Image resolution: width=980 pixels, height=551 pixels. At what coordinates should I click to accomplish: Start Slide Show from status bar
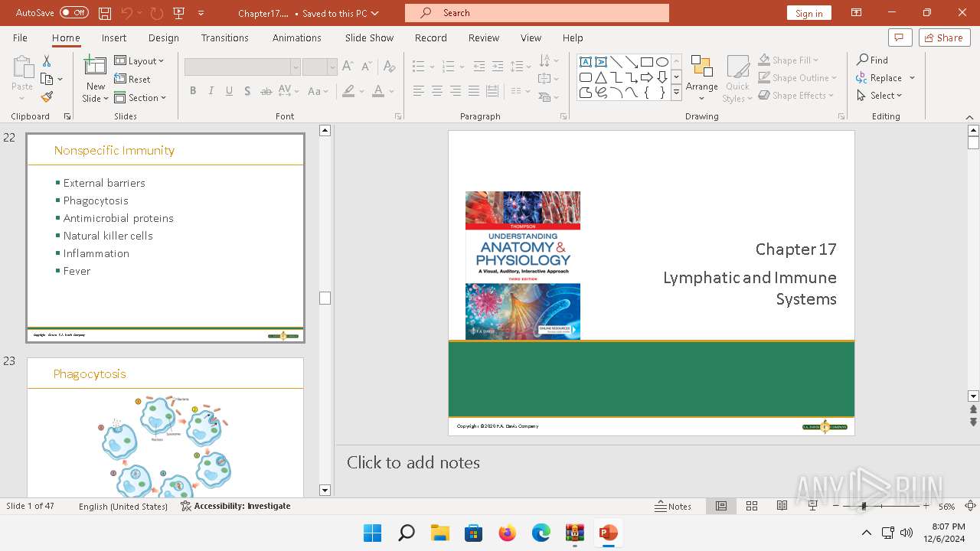(x=812, y=506)
